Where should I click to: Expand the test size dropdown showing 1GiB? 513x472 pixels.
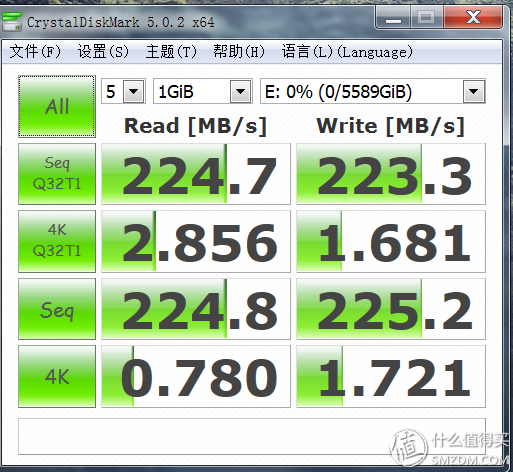point(240,91)
